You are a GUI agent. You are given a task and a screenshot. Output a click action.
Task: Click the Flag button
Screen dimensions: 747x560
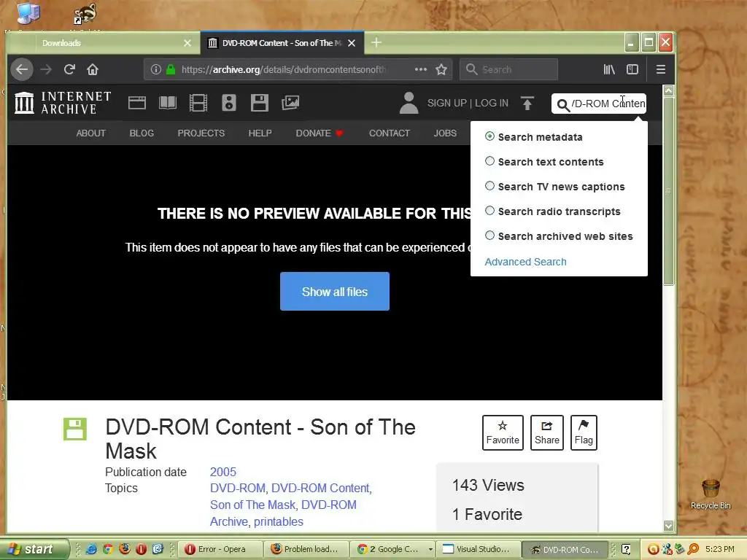coord(584,432)
